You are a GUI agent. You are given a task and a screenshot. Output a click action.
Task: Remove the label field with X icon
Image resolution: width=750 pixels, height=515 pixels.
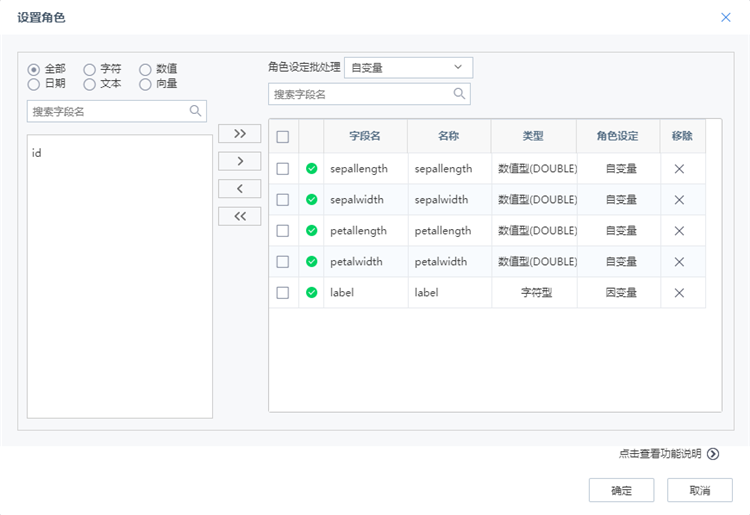tap(679, 293)
